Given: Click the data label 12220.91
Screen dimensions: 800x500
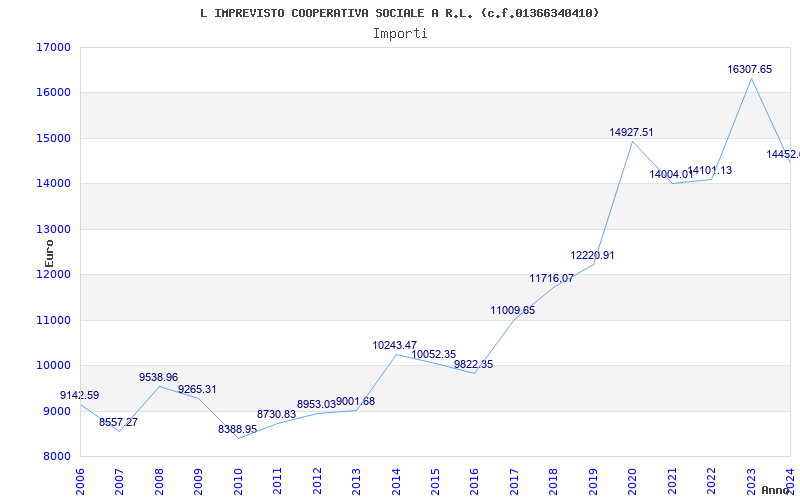Looking at the screenshot, I should [x=592, y=256].
